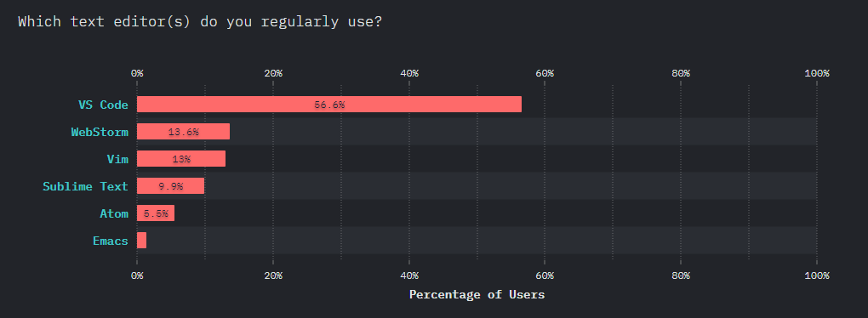
Task: Click the small Emacs bar
Action: [x=142, y=241]
